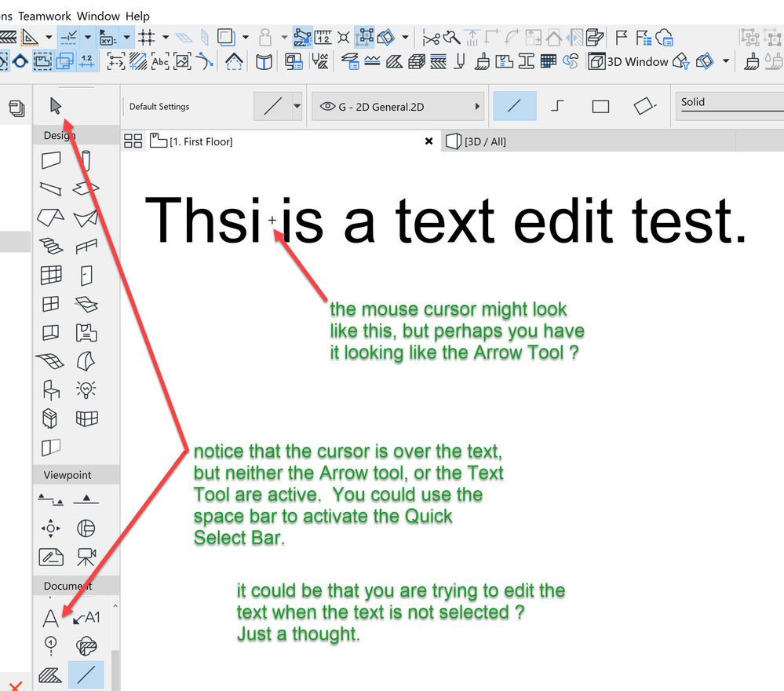Image resolution: width=784 pixels, height=691 pixels.
Task: Toggle guide lines toolbar button
Action: (x=68, y=37)
